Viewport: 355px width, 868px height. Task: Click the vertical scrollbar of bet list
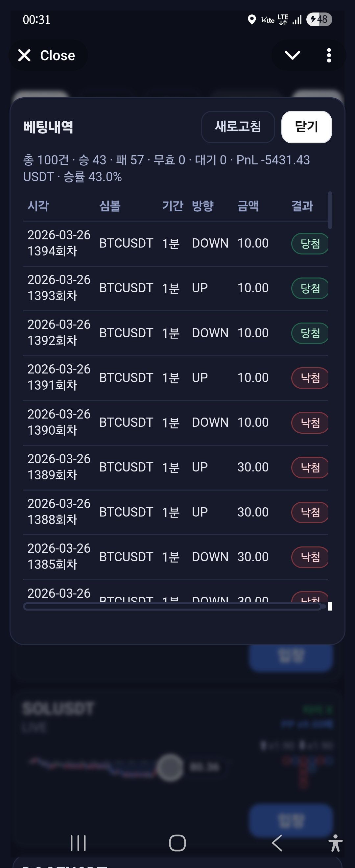pyautogui.click(x=330, y=210)
